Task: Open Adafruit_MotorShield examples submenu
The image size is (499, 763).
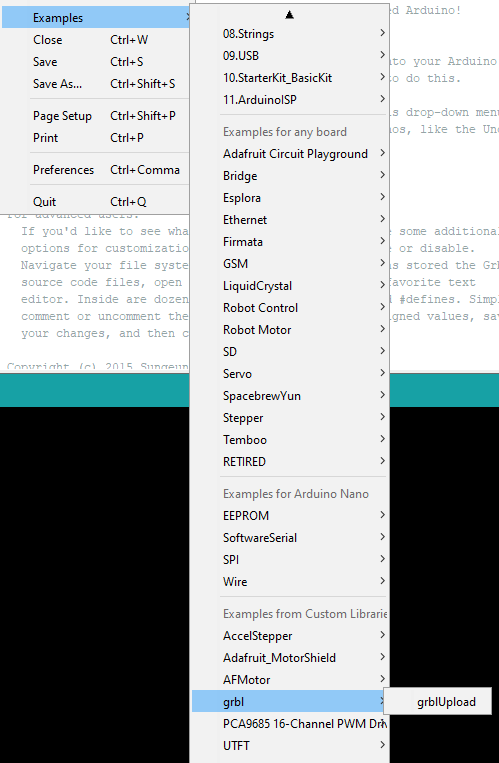Action: point(290,658)
